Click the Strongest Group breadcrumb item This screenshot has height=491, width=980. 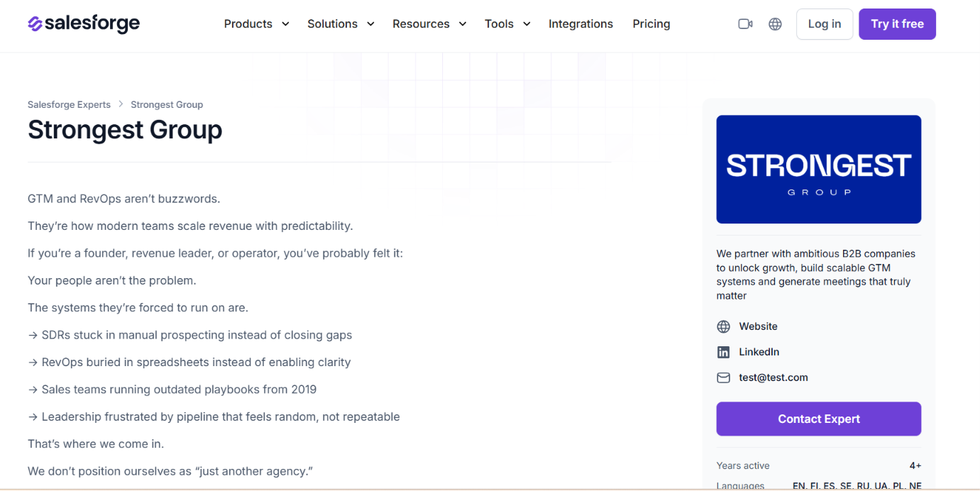coord(167,104)
